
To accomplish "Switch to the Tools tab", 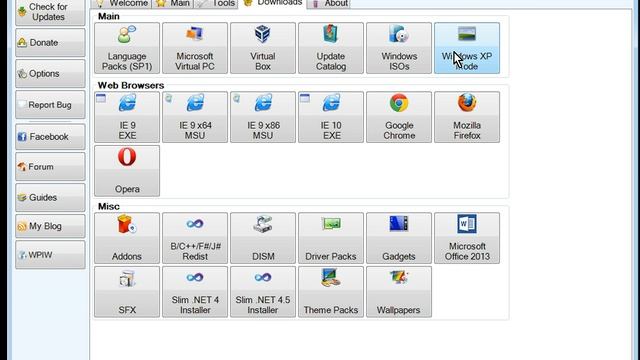I will [216, 4].
